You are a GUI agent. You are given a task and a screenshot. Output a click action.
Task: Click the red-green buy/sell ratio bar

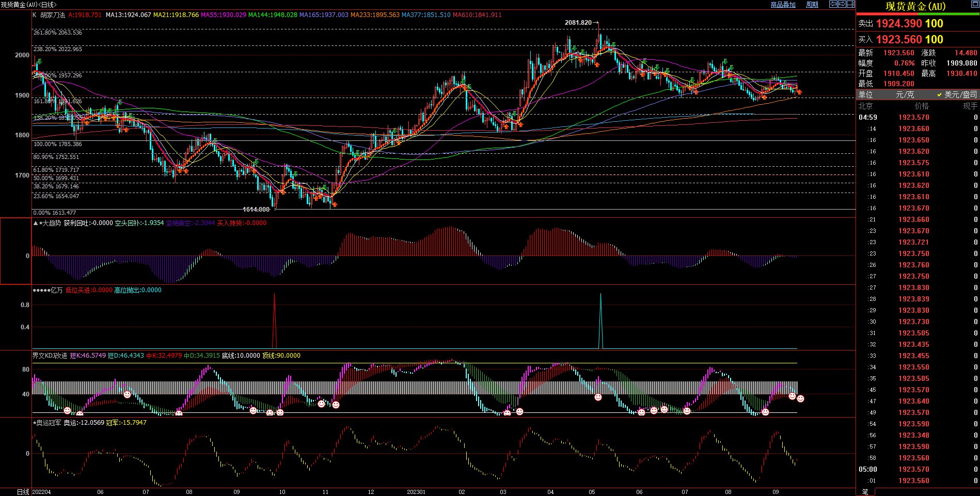[x=918, y=14]
